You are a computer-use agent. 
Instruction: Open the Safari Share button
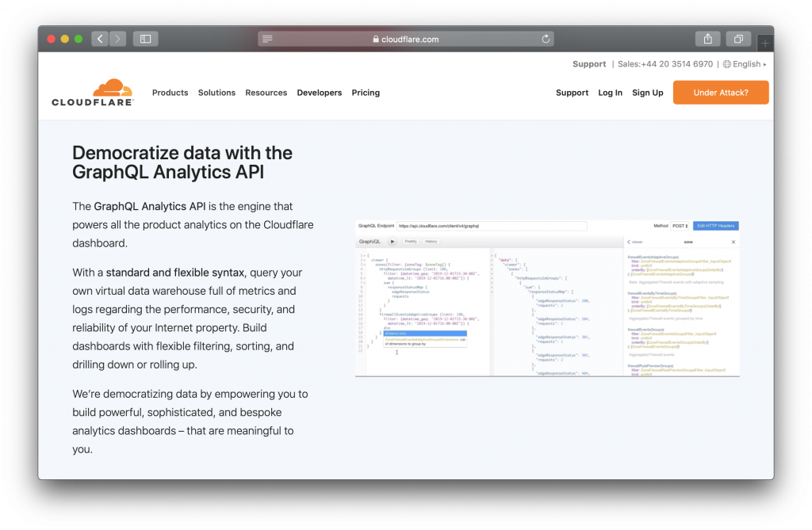708,39
